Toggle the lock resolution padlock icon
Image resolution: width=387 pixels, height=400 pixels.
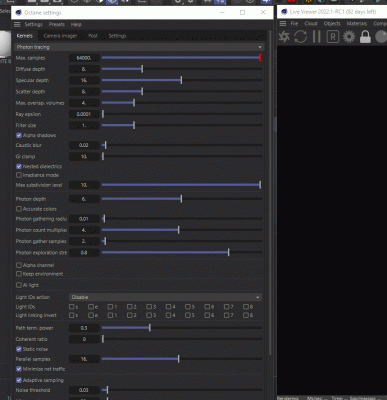(365, 37)
